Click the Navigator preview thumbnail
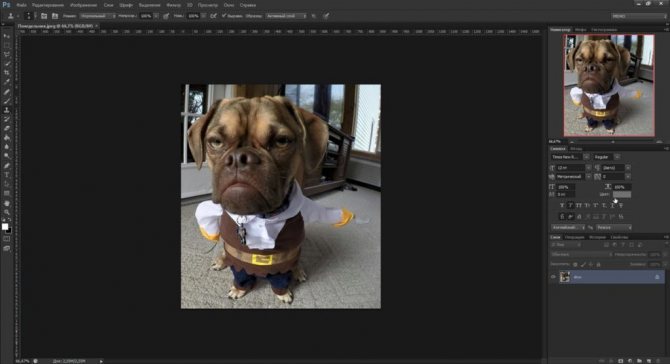Viewport: 670px width, 364px height. point(609,85)
